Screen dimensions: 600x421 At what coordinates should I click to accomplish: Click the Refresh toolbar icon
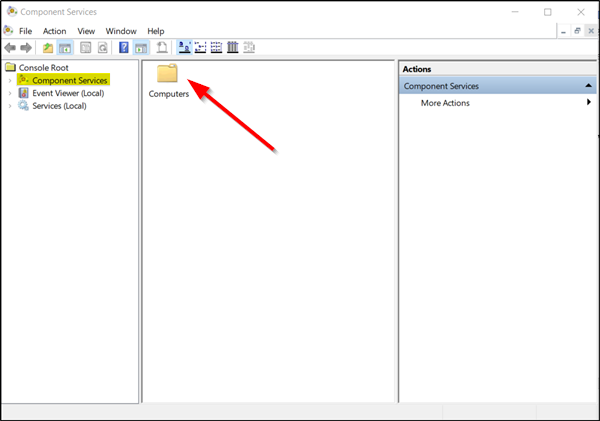point(103,48)
